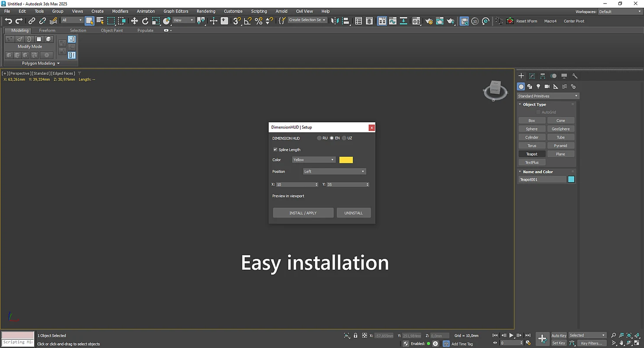Click the Teapot001 object name field

coord(542,179)
